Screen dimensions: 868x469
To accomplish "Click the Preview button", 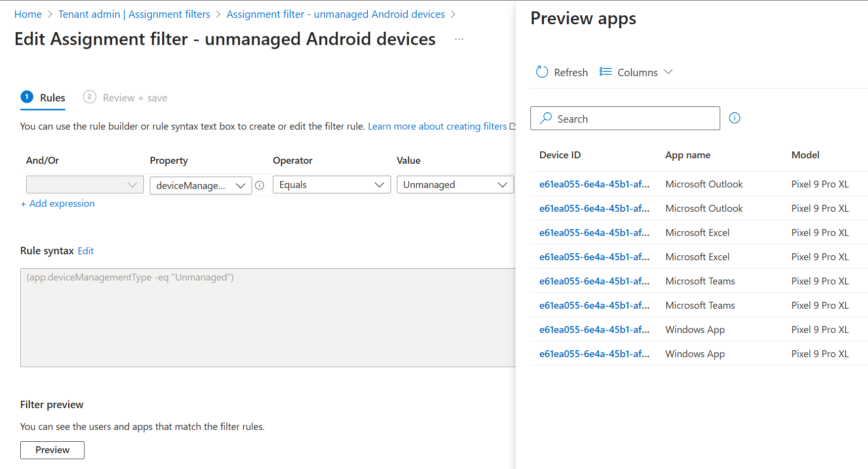I will tap(52, 450).
